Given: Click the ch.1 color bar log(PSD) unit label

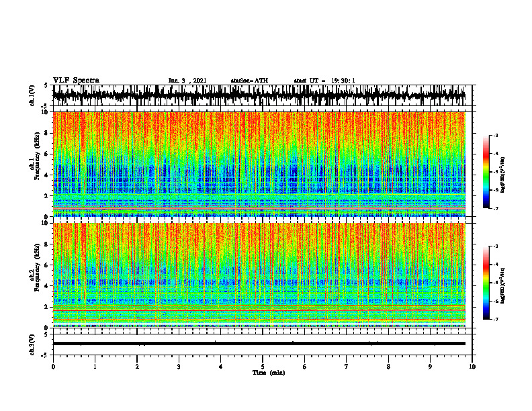Looking at the screenshot, I should (x=504, y=175).
